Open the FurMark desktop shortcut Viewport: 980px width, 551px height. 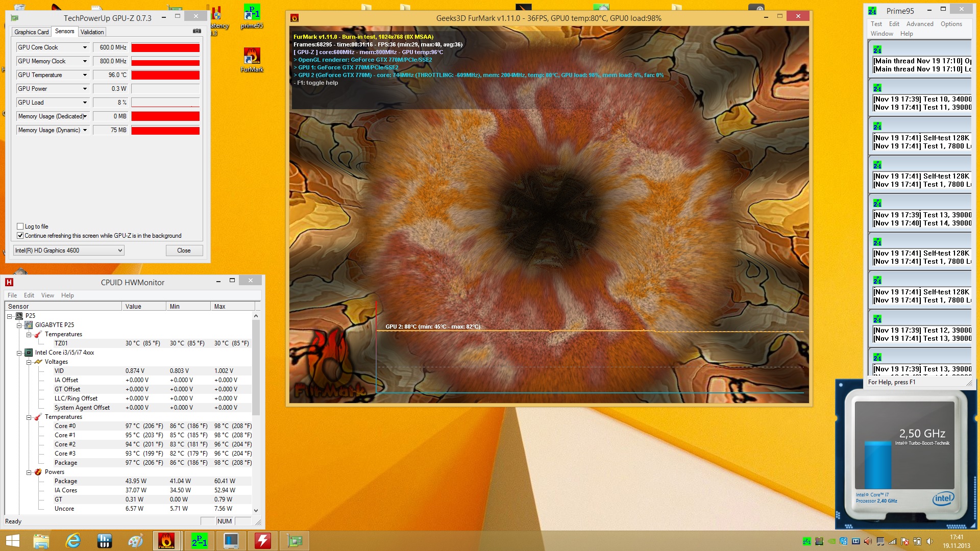click(x=252, y=60)
